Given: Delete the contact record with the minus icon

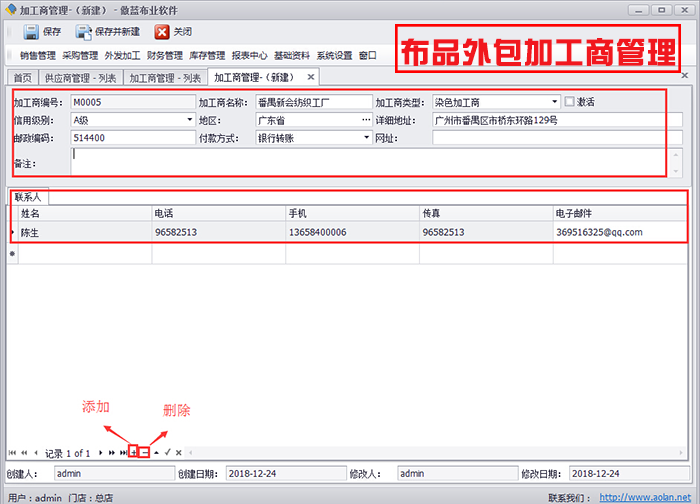Looking at the screenshot, I should [x=145, y=453].
